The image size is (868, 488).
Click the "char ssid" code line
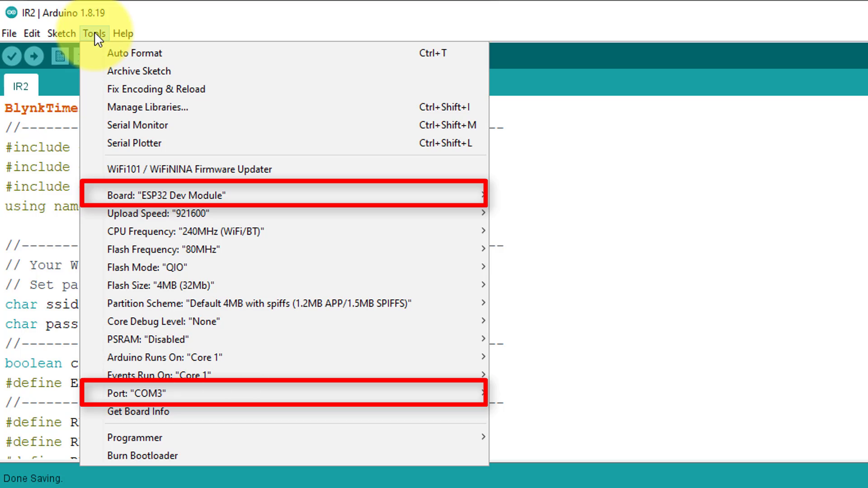tap(42, 304)
